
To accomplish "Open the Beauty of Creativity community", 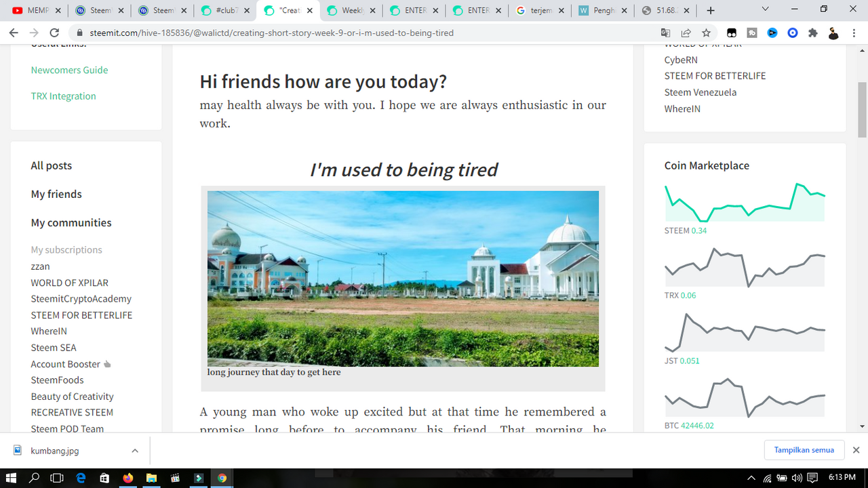I will coord(72,396).
